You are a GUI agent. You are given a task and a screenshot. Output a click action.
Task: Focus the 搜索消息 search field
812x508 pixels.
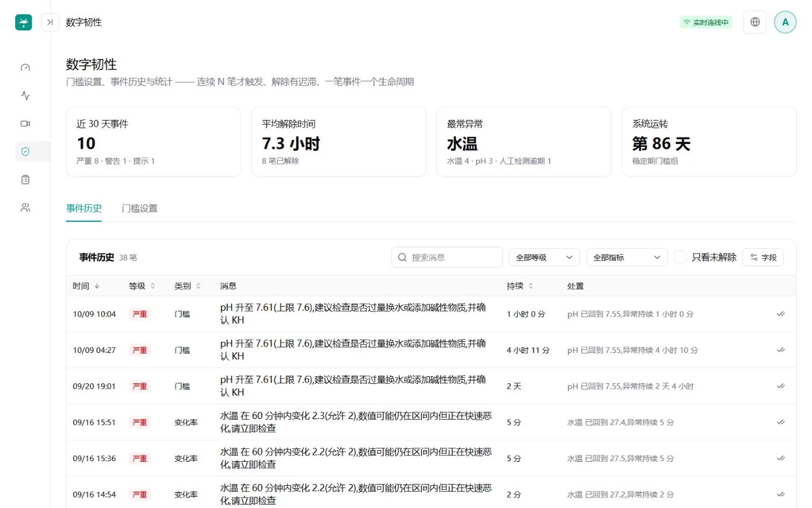click(x=447, y=257)
